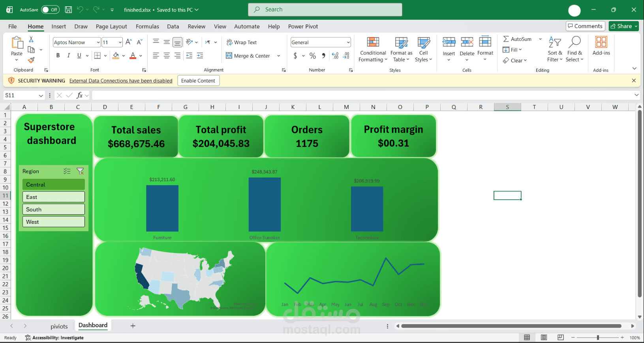Switch to Page Break Preview view

coord(561,337)
